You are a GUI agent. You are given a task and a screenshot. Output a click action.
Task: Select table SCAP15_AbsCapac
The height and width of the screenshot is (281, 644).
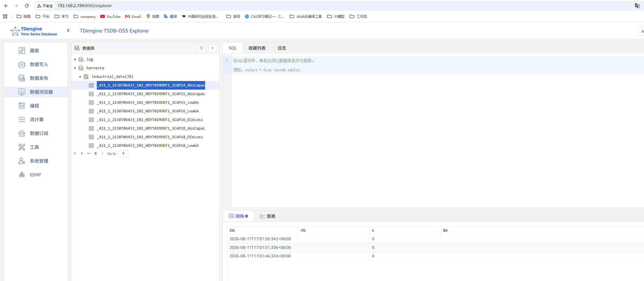[151, 94]
